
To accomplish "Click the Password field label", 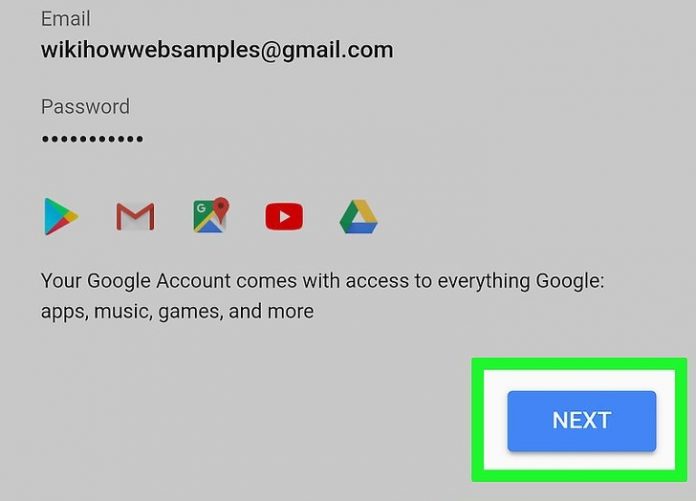I will [x=85, y=107].
